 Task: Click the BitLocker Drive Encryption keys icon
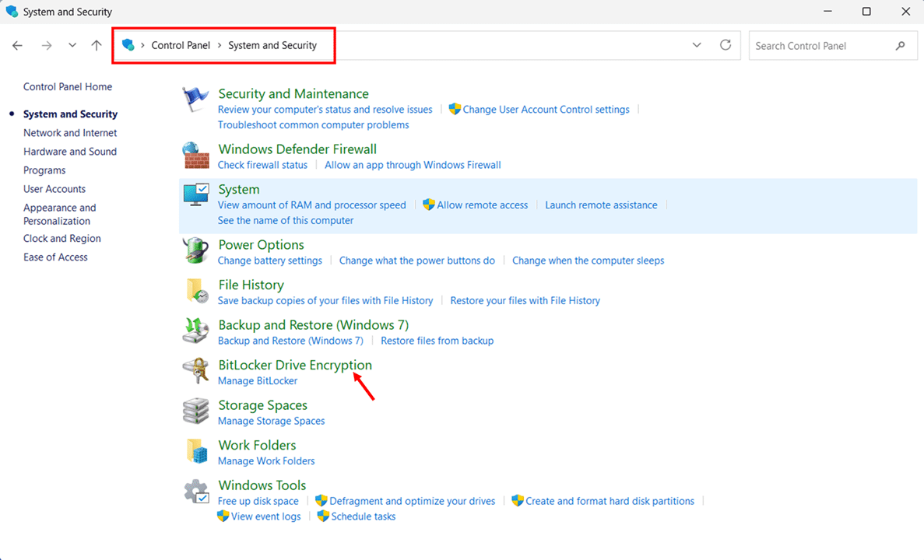(x=195, y=372)
